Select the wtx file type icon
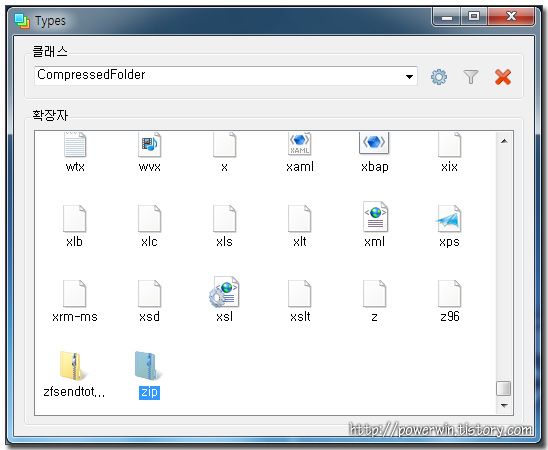This screenshot has height=450, width=548. click(x=75, y=145)
